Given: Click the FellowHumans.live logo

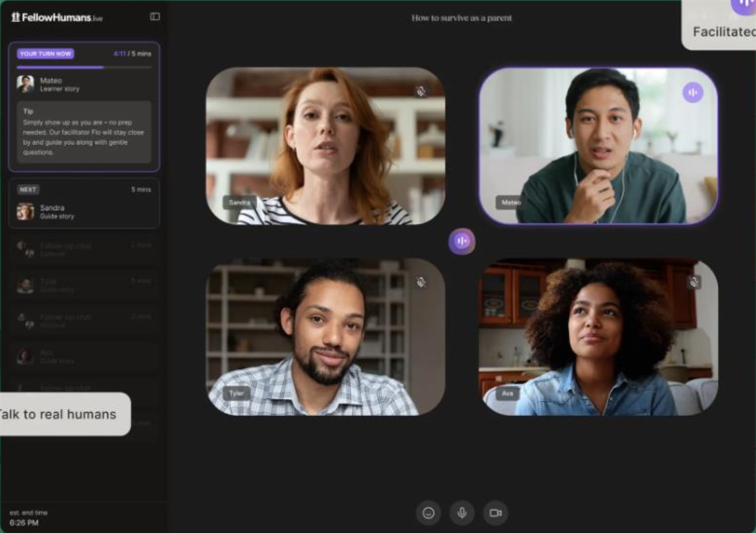Looking at the screenshot, I should pos(57,17).
